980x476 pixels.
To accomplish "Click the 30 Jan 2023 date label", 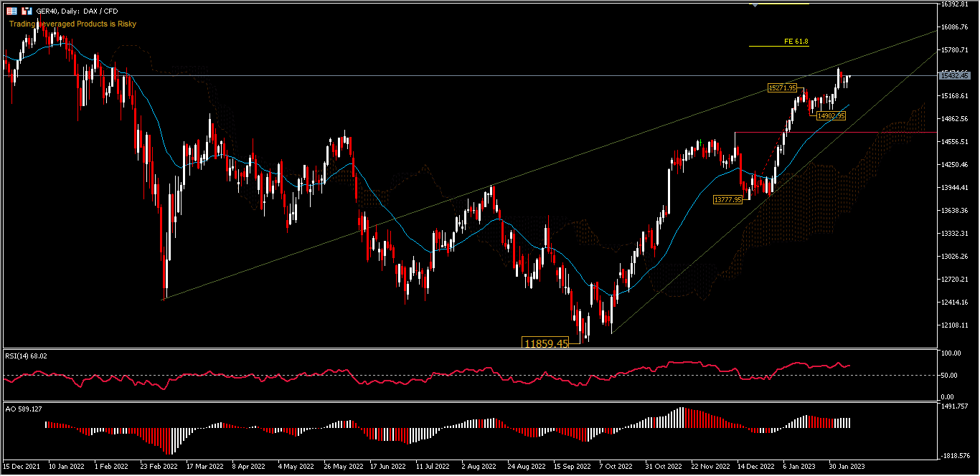I will point(847,465).
